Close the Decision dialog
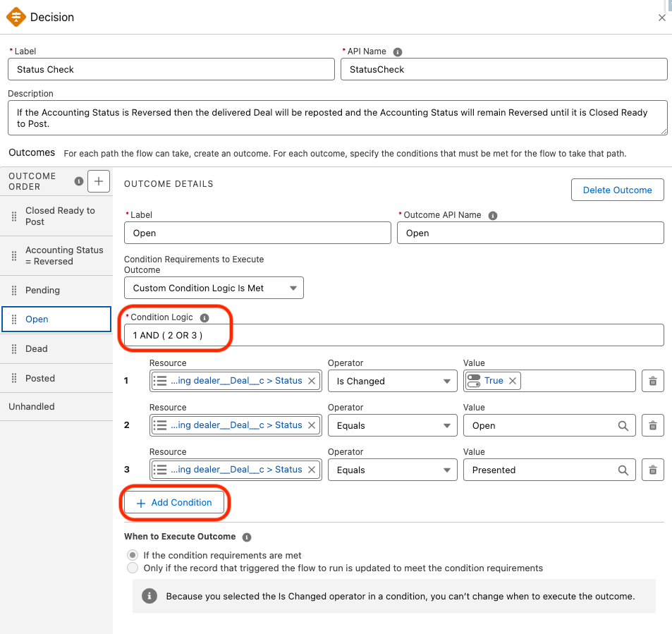 coord(661,18)
